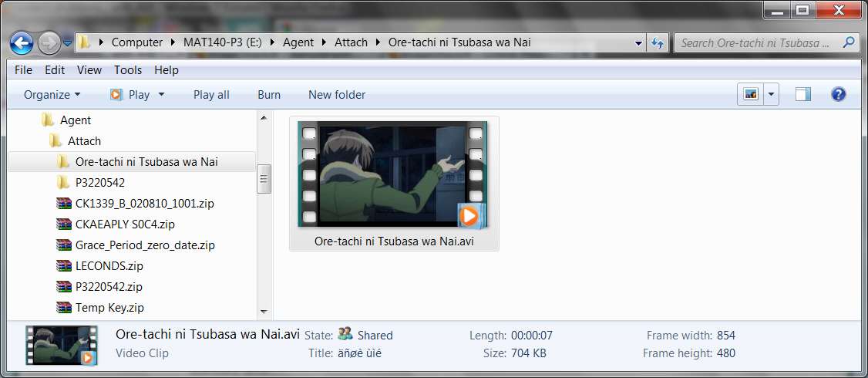Screen dimensions: 868x378
Task: Open the Play dropdown arrow
Action: pyautogui.click(x=162, y=95)
